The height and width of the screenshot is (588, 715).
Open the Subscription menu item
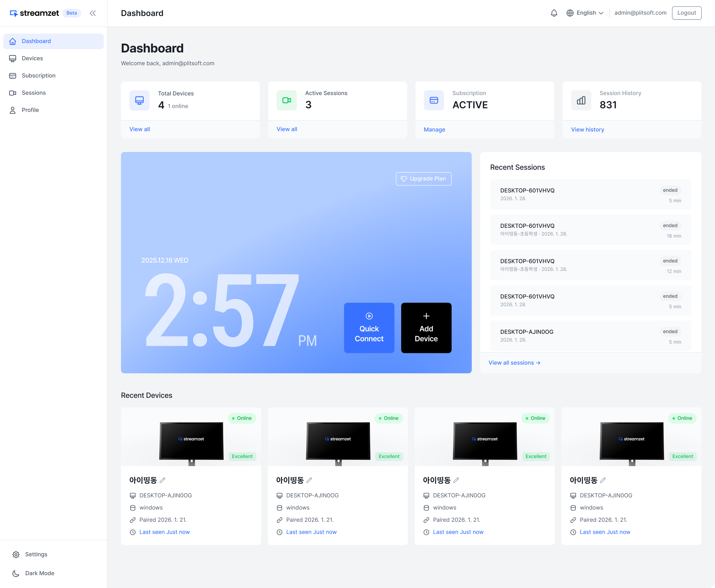point(38,76)
